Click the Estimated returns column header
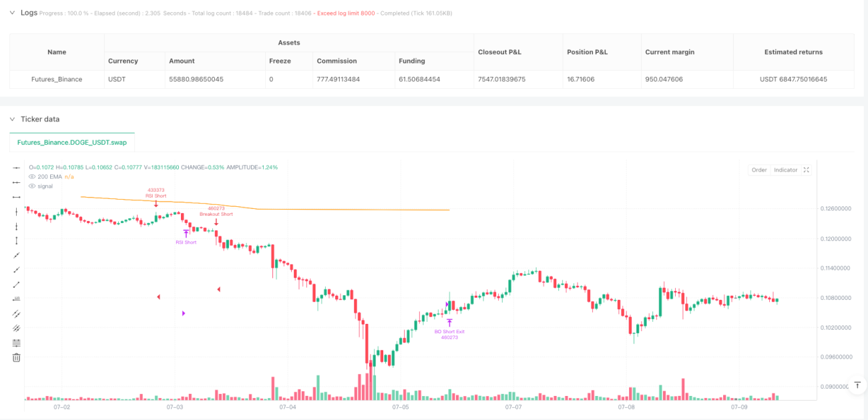This screenshot has width=868, height=420. pyautogui.click(x=793, y=51)
